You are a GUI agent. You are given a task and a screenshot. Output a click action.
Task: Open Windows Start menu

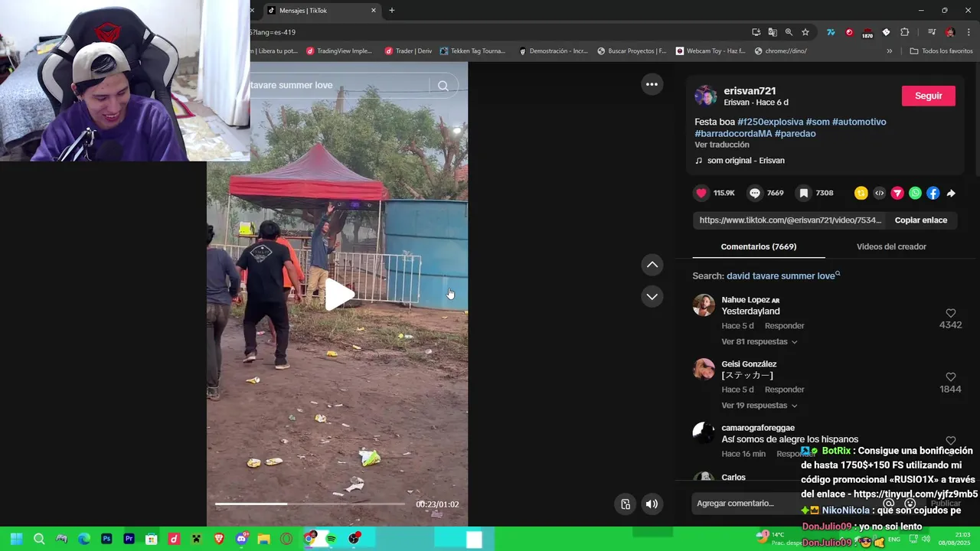[16, 539]
